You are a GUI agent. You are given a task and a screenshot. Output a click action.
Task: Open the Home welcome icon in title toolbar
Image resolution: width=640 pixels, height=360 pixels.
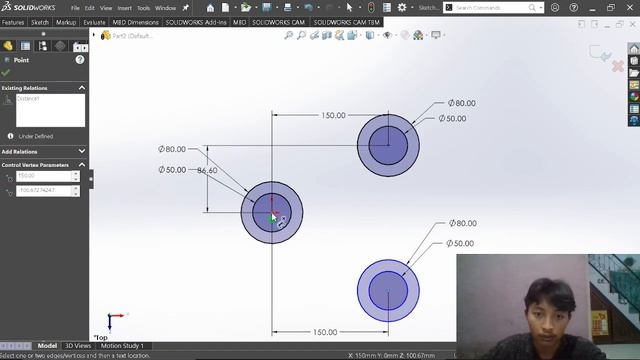(210, 8)
